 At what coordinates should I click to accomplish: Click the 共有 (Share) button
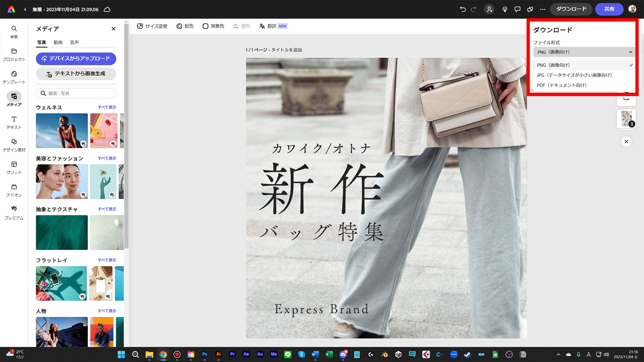pyautogui.click(x=609, y=9)
